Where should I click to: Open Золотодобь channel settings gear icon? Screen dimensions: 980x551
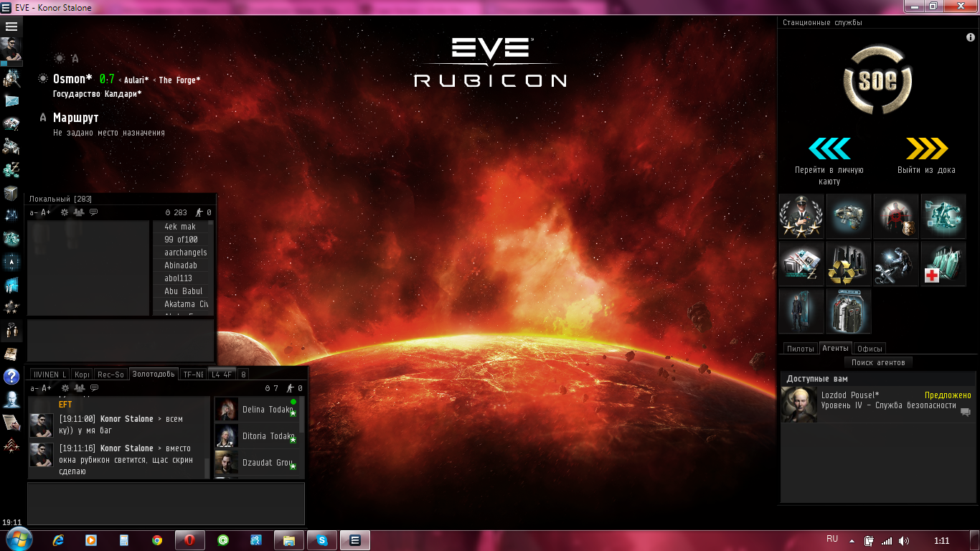(x=65, y=388)
